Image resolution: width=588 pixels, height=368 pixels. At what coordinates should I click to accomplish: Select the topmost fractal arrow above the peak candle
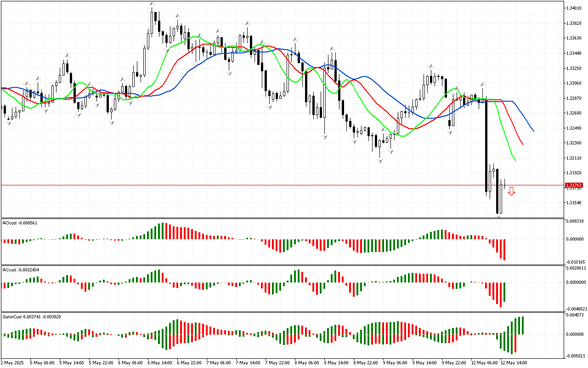coord(152,4)
